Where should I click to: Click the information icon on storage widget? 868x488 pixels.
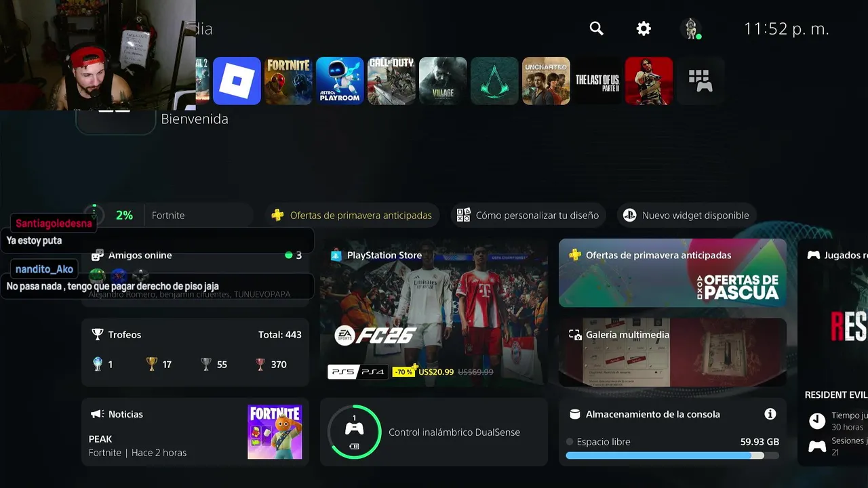click(770, 413)
